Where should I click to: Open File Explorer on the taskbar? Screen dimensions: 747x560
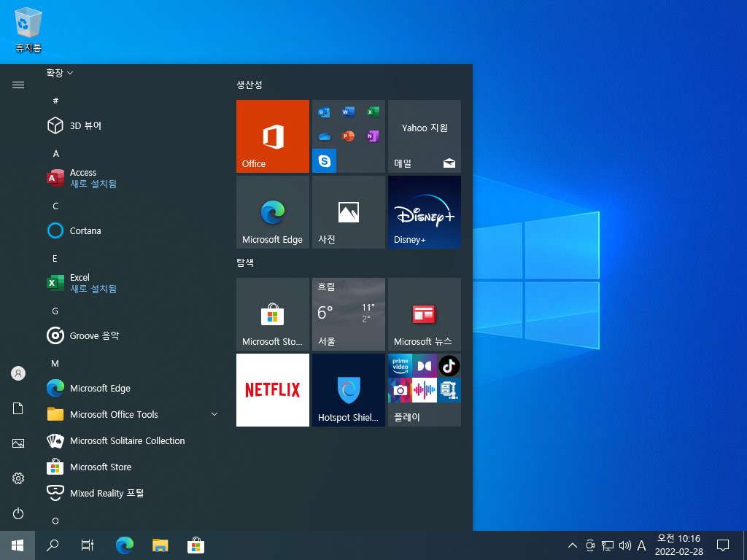pyautogui.click(x=160, y=545)
